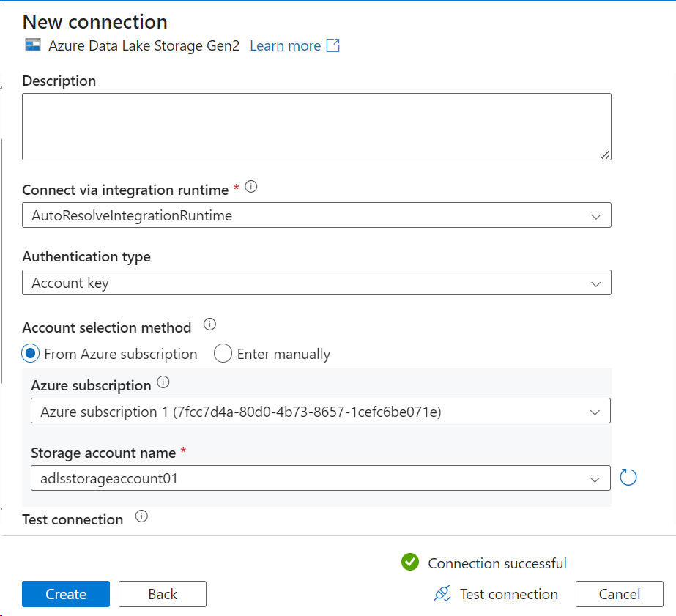Cancel the new connection setup
The width and height of the screenshot is (676, 616).
click(619, 594)
